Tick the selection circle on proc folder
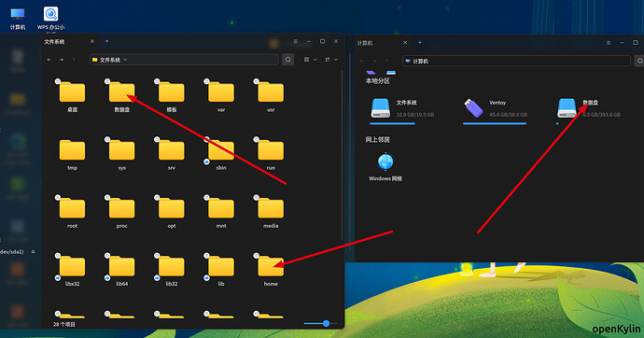Screen dimensions: 644x338 107,198
